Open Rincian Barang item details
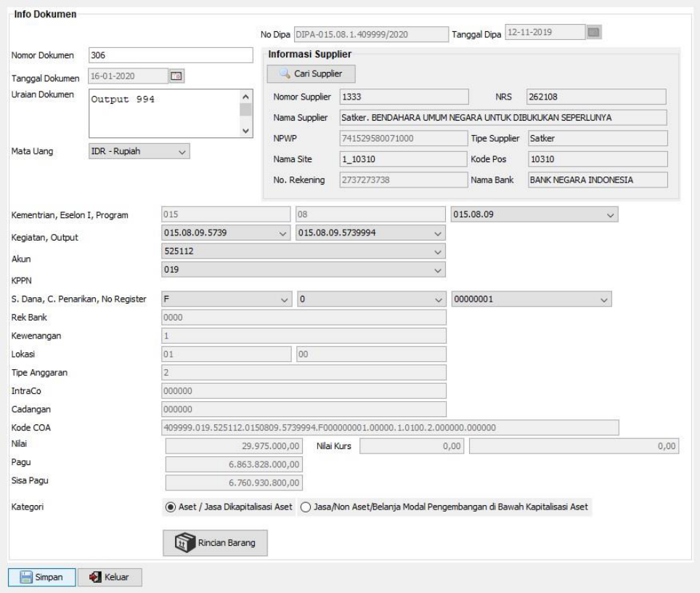 [x=214, y=542]
